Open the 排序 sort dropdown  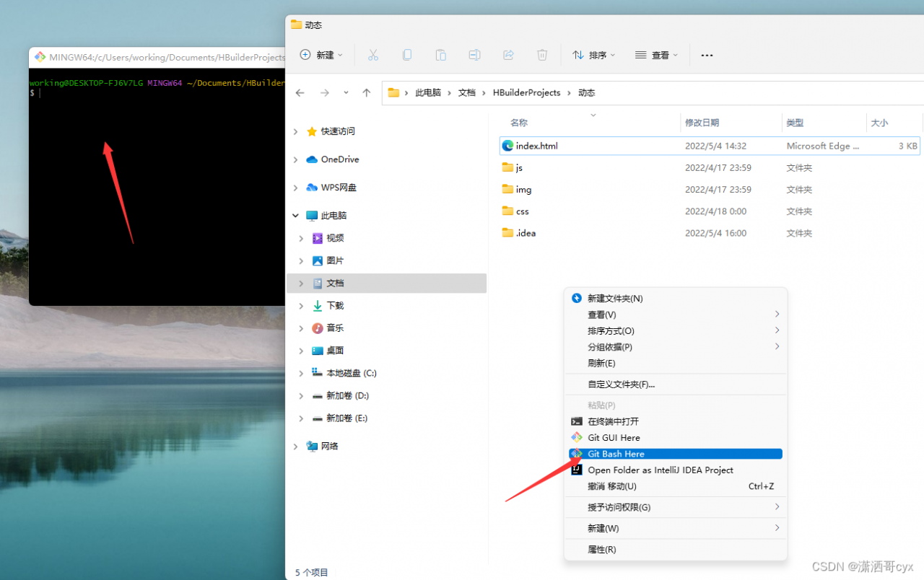pos(594,55)
